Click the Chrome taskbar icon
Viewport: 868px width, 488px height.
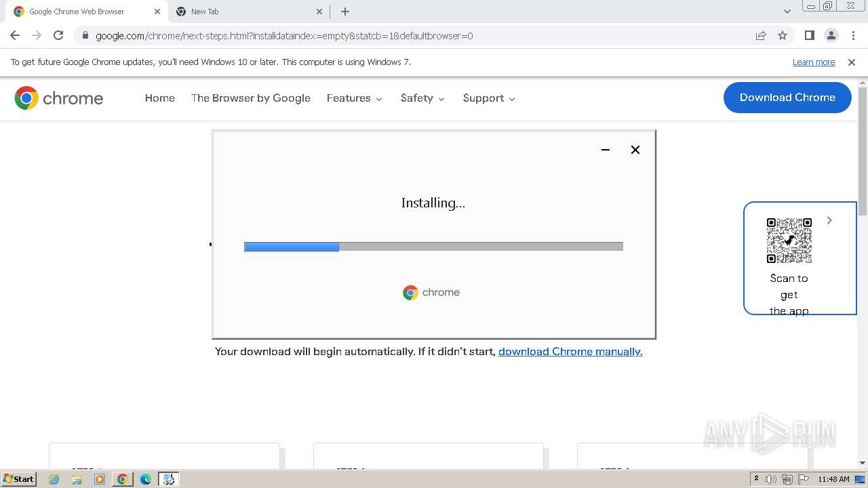coord(123,479)
